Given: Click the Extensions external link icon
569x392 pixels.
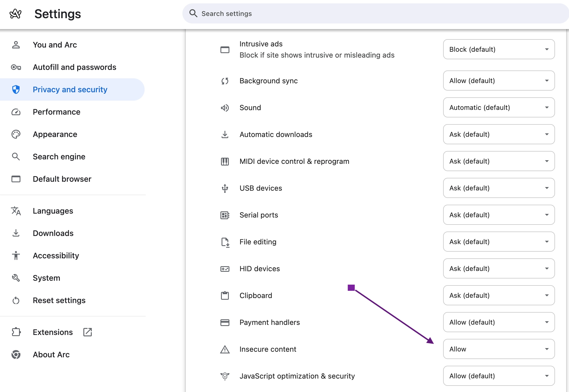Looking at the screenshot, I should point(88,332).
